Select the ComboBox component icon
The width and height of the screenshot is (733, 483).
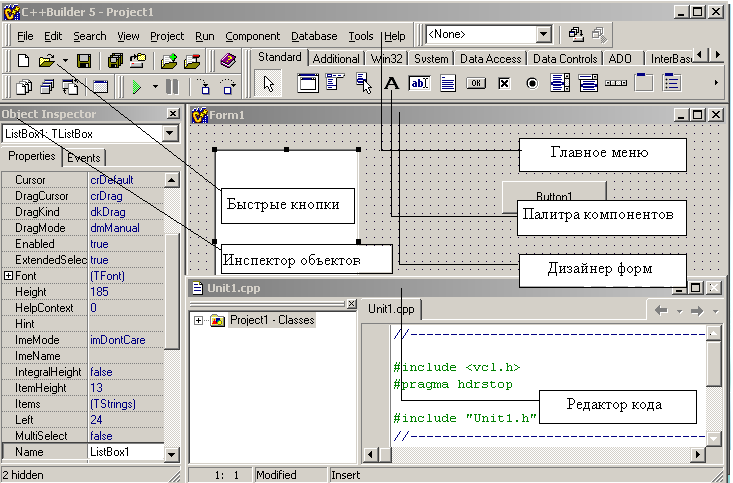588,83
